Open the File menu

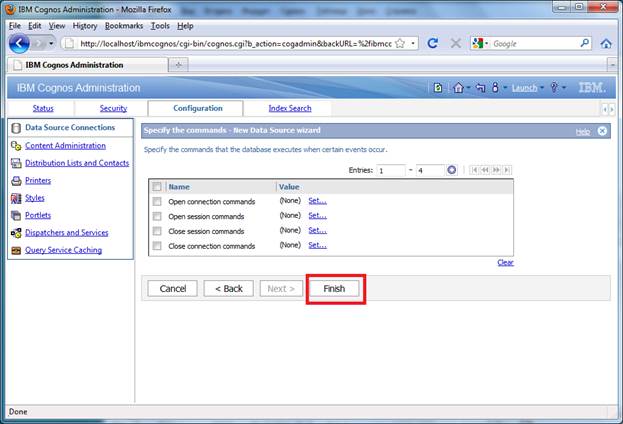(15, 26)
